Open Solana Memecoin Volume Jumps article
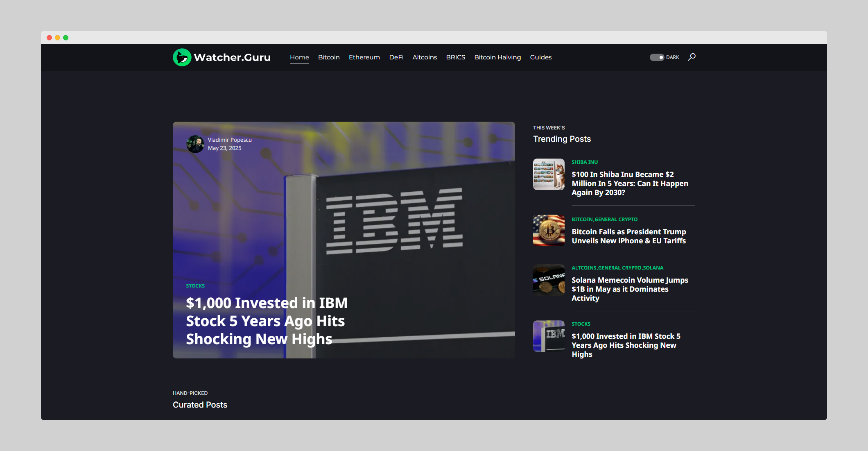The image size is (868, 451). tap(630, 289)
